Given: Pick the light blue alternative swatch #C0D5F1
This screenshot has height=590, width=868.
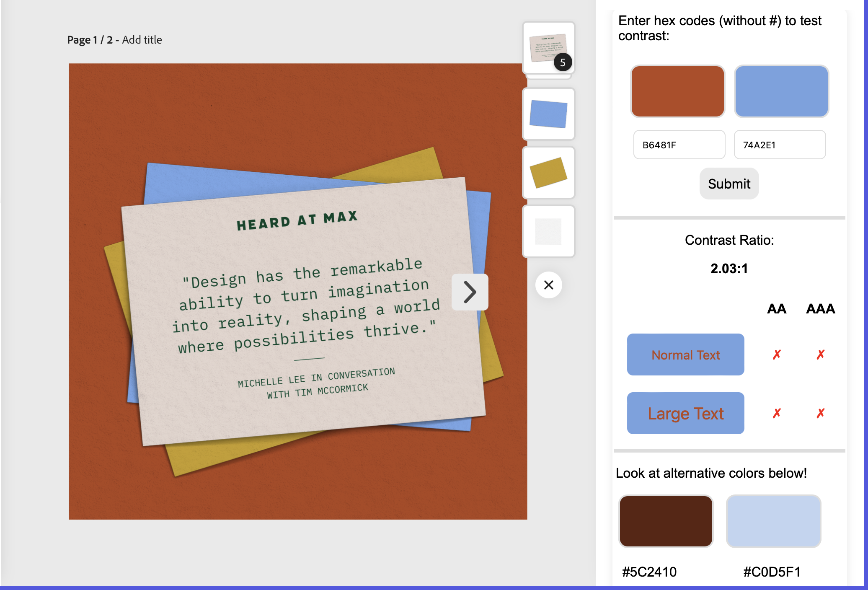Looking at the screenshot, I should 773,521.
